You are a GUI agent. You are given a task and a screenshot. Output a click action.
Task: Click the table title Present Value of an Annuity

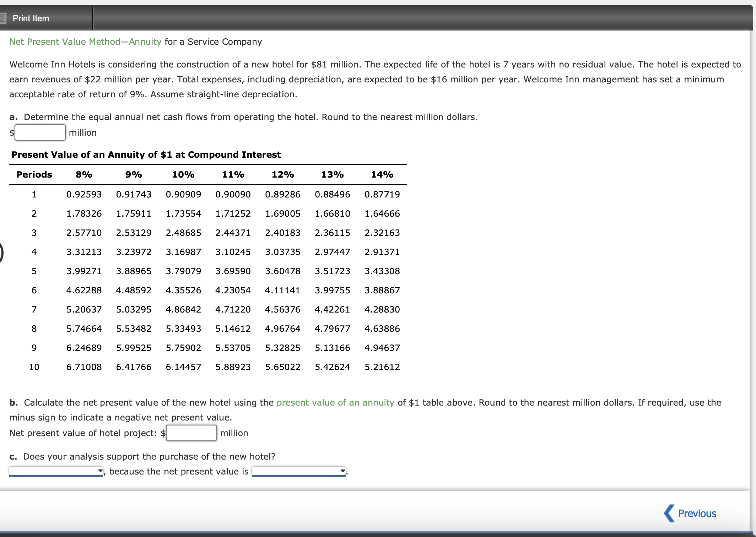coord(146,154)
